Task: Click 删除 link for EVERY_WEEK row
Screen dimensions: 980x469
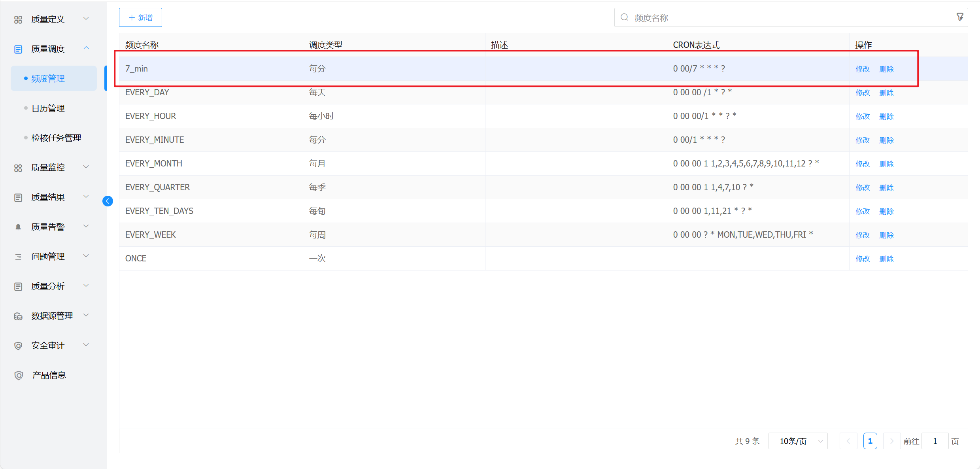Action: pyautogui.click(x=886, y=235)
